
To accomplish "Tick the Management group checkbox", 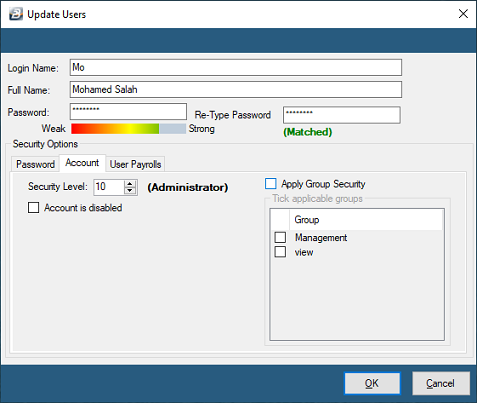I will 280,237.
